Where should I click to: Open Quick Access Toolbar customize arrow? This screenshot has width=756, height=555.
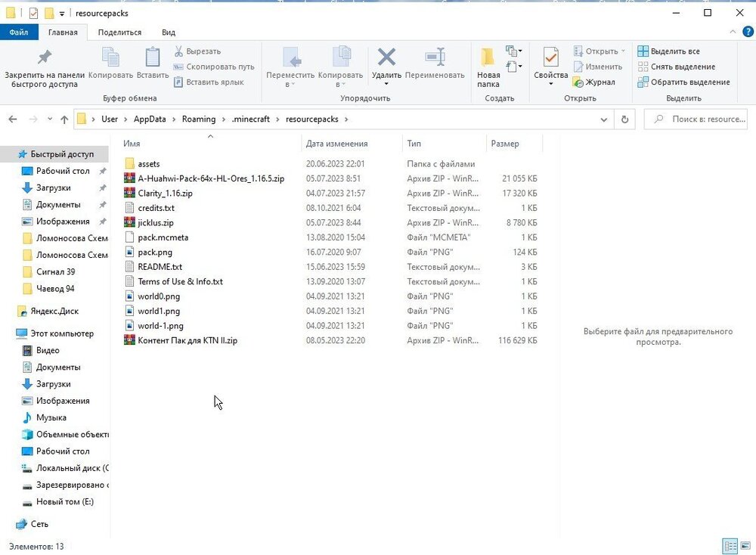click(x=62, y=14)
